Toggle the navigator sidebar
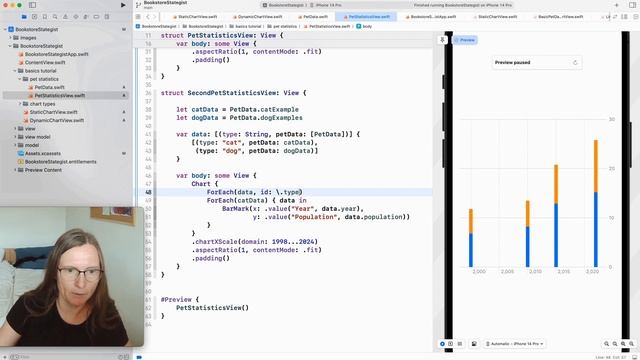 click(32, 5)
